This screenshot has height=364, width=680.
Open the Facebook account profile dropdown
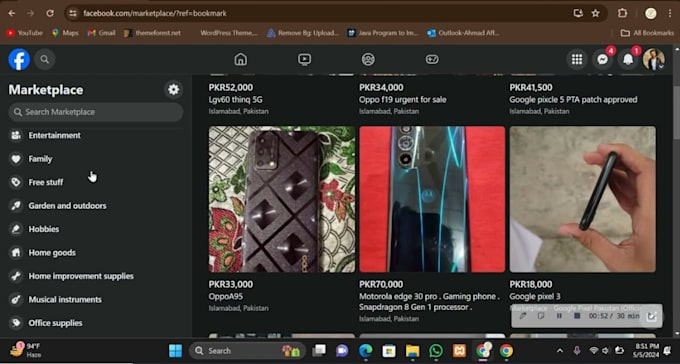pos(654,59)
